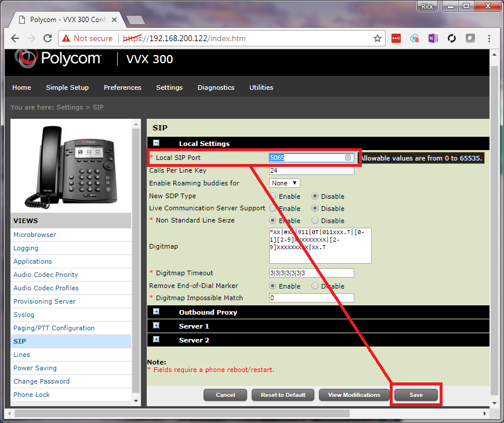504x423 pixels.
Task: Open Paging/PTT Configuration view
Action: click(54, 328)
